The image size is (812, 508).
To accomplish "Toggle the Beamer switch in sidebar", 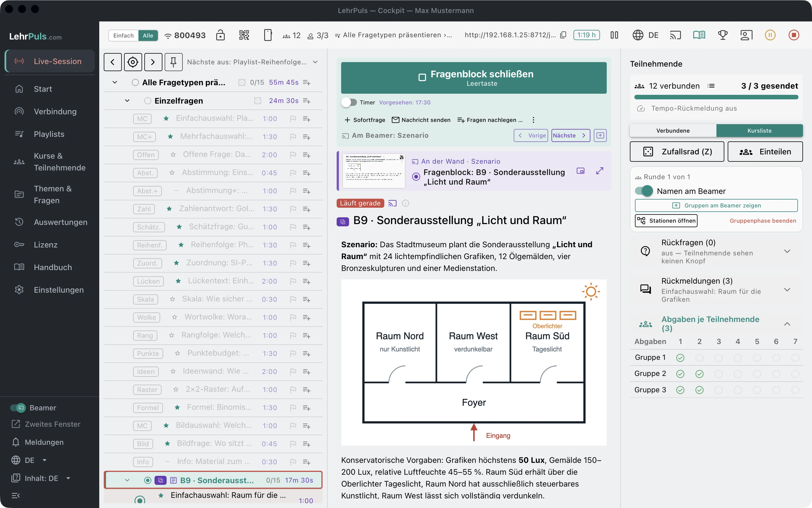I will point(18,408).
